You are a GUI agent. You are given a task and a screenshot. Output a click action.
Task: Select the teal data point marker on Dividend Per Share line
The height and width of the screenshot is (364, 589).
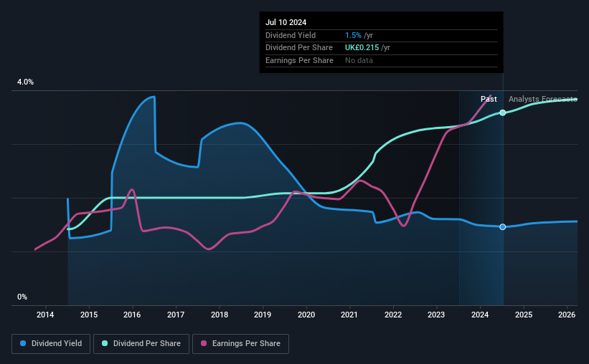point(503,112)
